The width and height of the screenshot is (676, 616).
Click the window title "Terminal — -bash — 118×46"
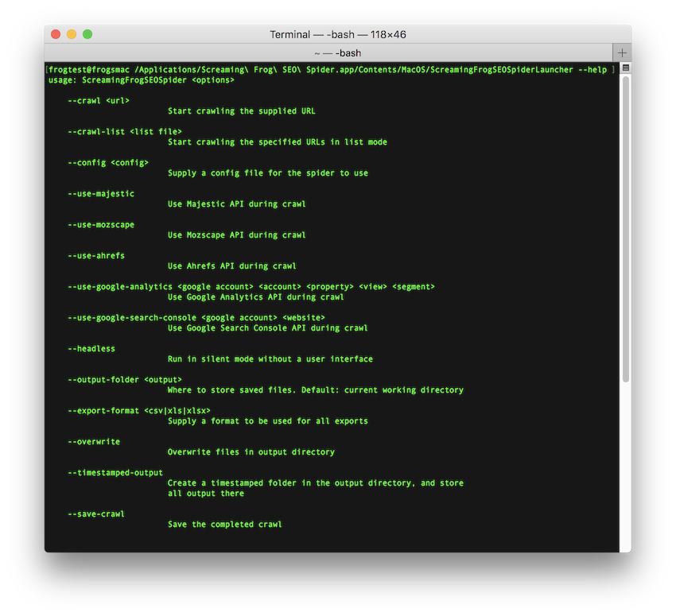point(338,34)
